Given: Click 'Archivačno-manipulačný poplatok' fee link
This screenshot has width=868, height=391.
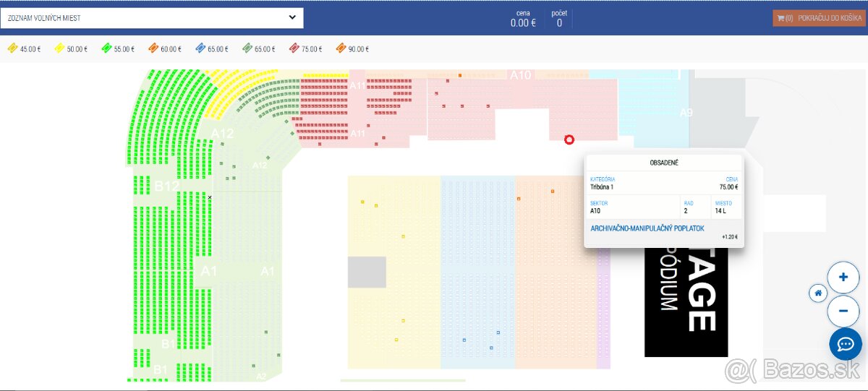Looking at the screenshot, I should [x=647, y=228].
